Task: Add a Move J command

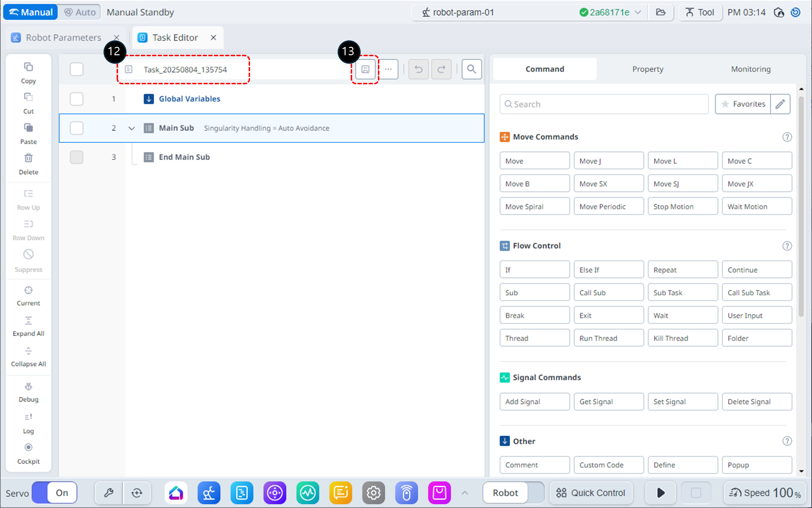Action: click(608, 161)
